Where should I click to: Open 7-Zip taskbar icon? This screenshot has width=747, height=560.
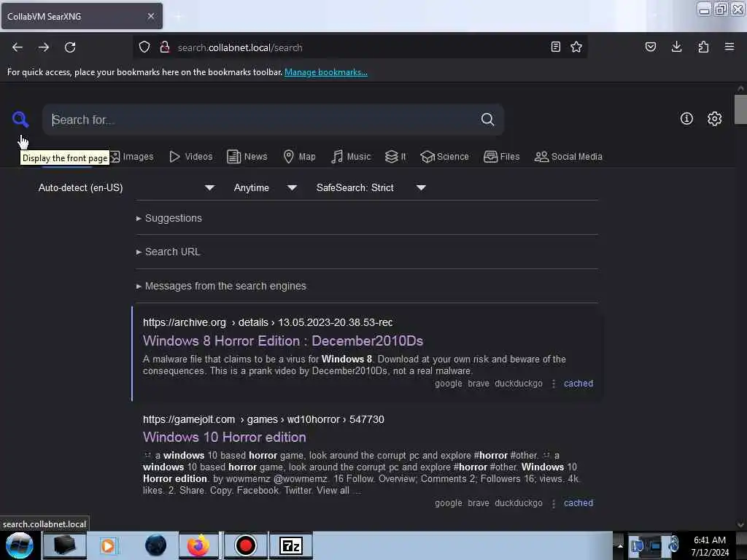[291, 545]
